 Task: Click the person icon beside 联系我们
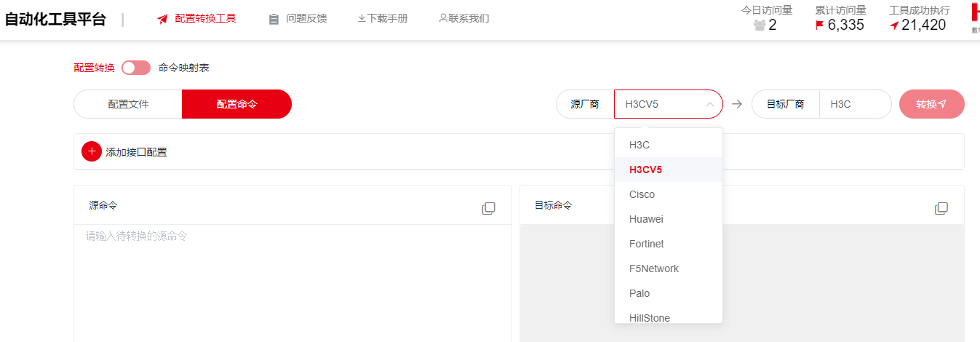coord(443,18)
